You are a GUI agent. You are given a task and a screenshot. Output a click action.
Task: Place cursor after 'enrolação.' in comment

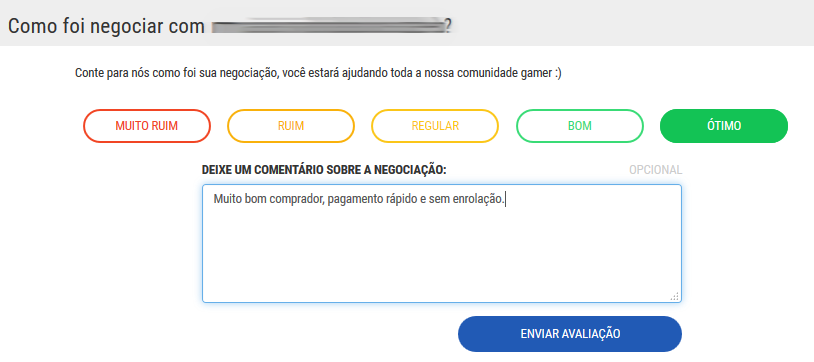click(506, 199)
